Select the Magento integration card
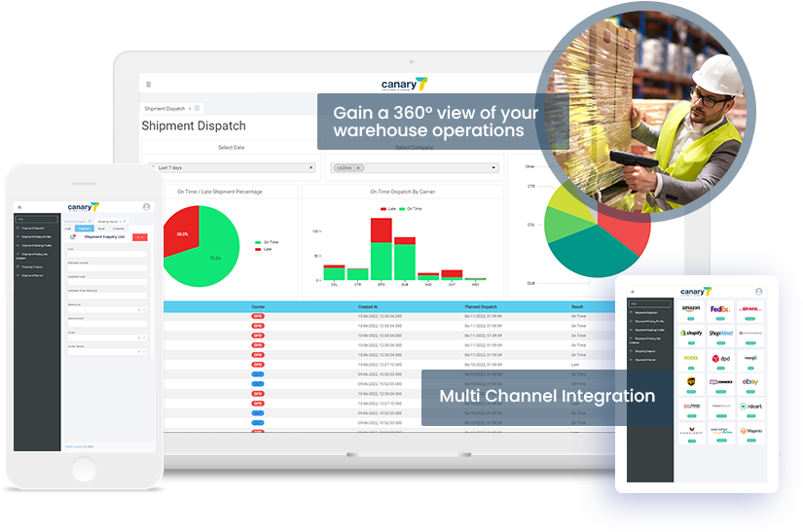Image resolution: width=803 pixels, height=532 pixels. pos(751,433)
